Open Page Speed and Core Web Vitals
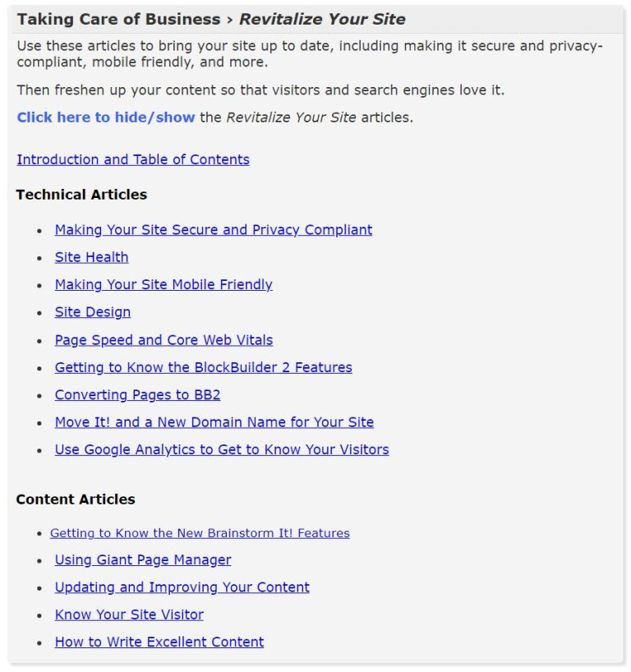Image resolution: width=631 pixels, height=672 pixels. (163, 339)
